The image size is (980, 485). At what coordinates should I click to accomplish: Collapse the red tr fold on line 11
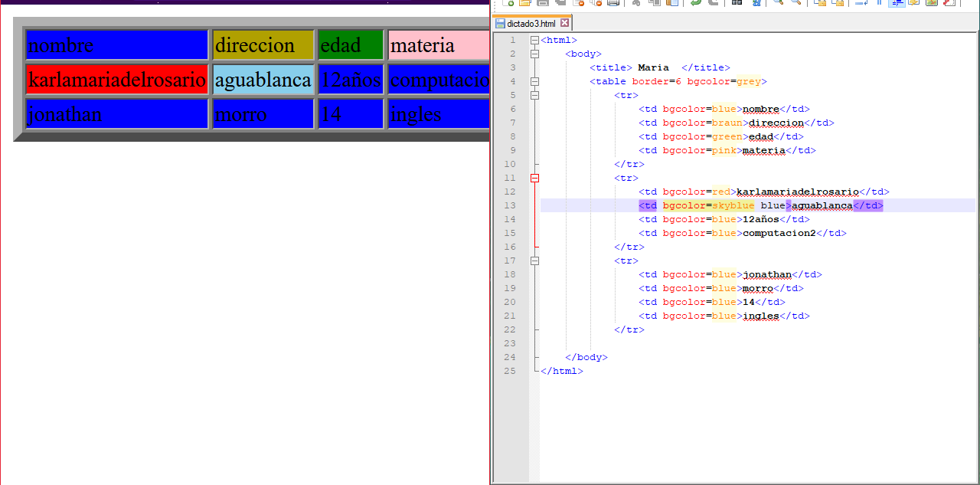coord(534,178)
